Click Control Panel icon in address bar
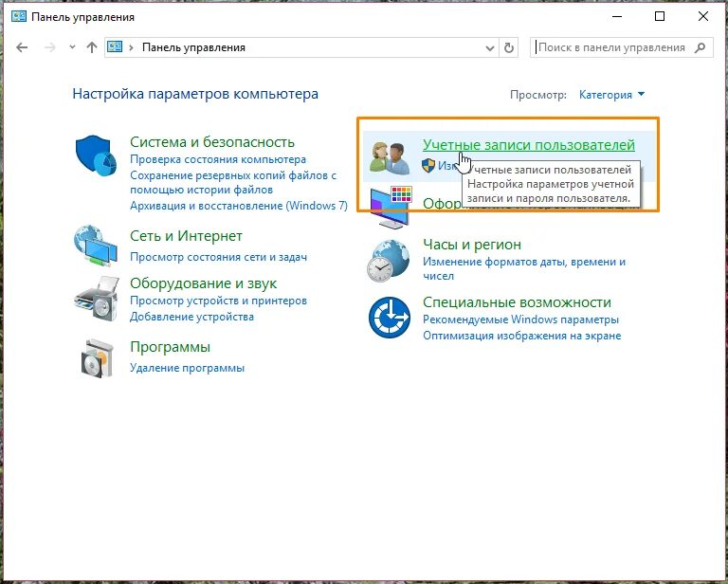The width and height of the screenshot is (728, 584). pos(115,46)
